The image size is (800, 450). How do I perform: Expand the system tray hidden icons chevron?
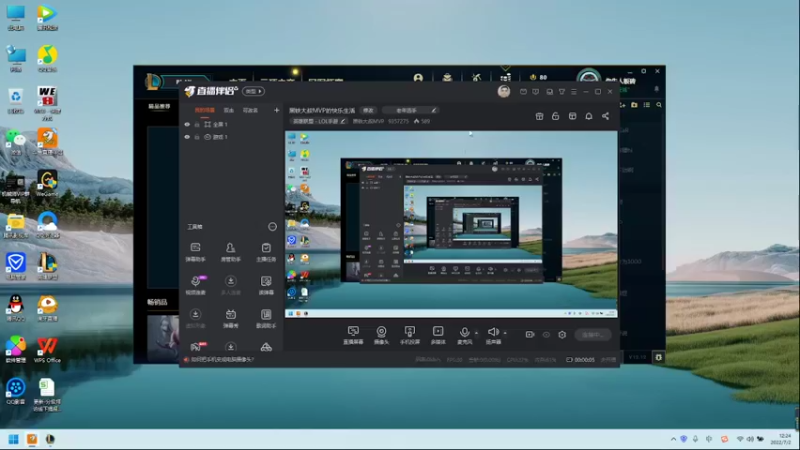(x=673, y=439)
